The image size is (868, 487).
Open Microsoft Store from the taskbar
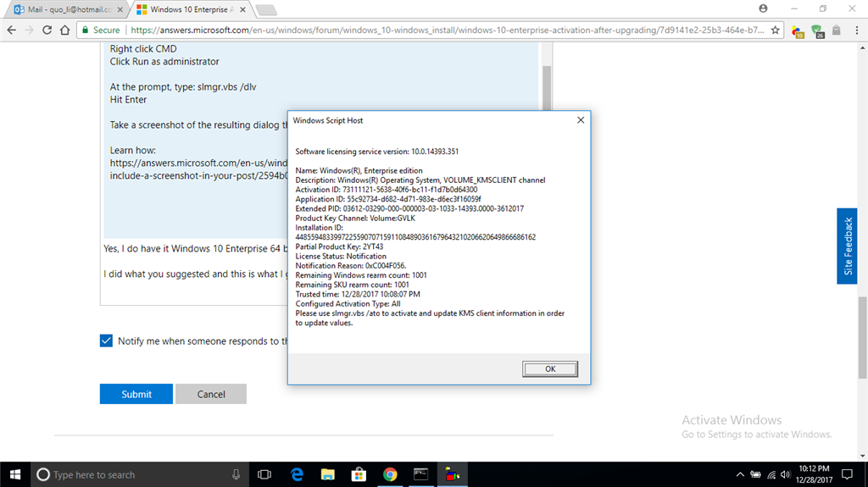(359, 474)
